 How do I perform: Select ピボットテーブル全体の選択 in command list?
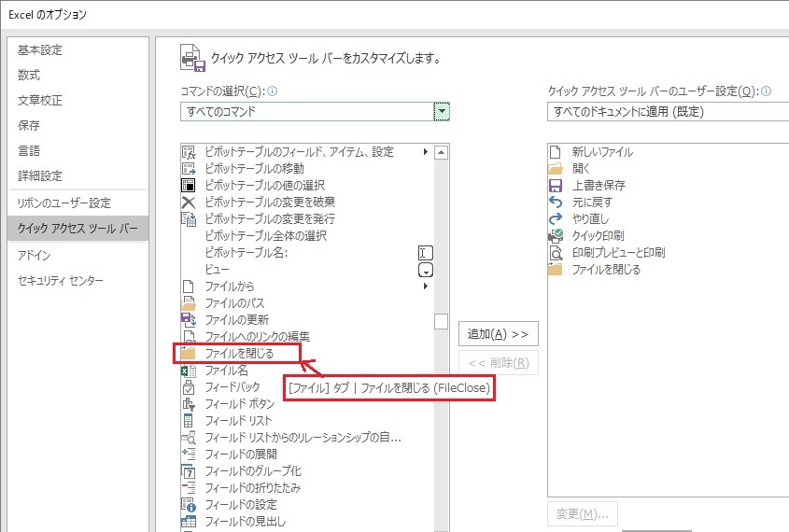(x=266, y=236)
